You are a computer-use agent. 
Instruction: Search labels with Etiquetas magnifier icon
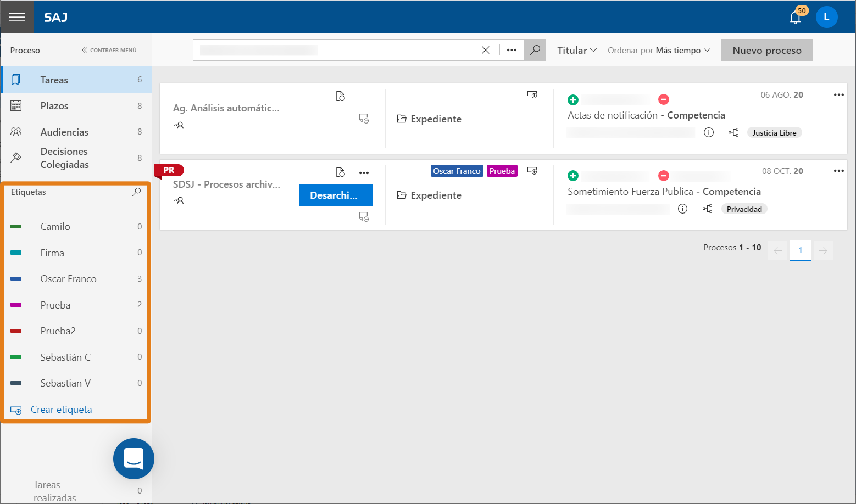point(137,192)
